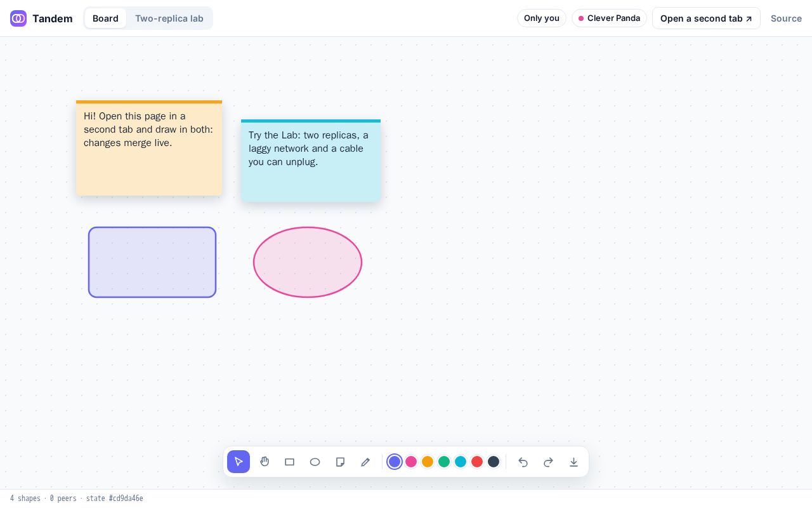Select the orange welcome sticky note
Viewport: 812px width, 508px height.
[149, 148]
